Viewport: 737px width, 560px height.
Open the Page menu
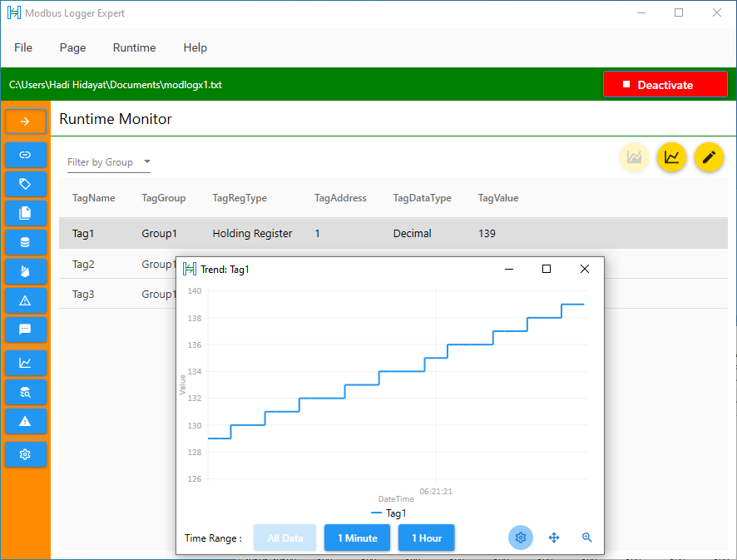[72, 47]
